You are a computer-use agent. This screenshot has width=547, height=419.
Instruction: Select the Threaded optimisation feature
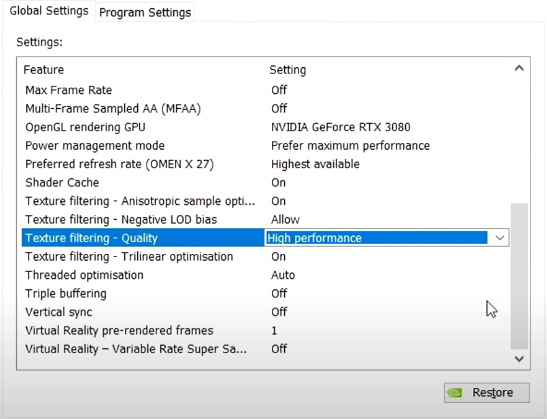click(x=84, y=275)
